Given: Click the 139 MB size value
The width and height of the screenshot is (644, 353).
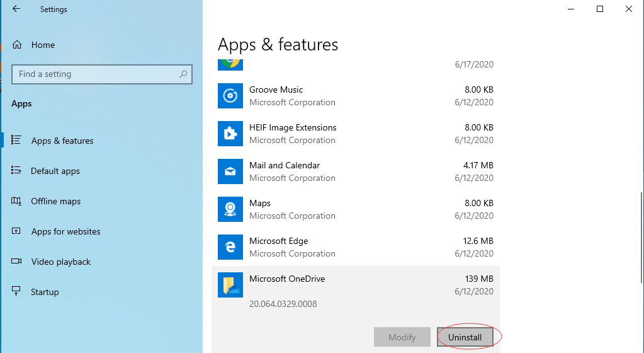Looking at the screenshot, I should tap(479, 279).
